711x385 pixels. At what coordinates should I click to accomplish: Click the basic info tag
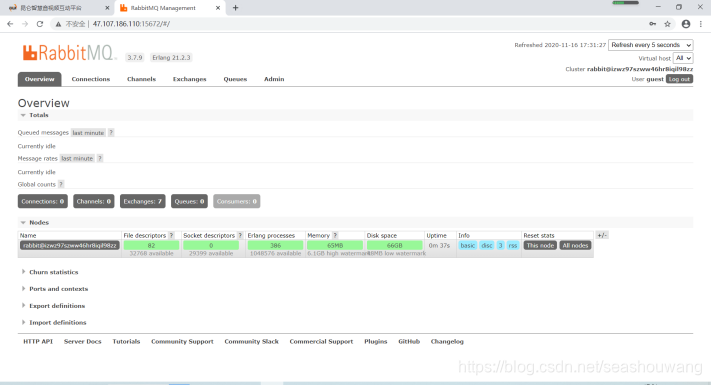[x=468, y=245]
